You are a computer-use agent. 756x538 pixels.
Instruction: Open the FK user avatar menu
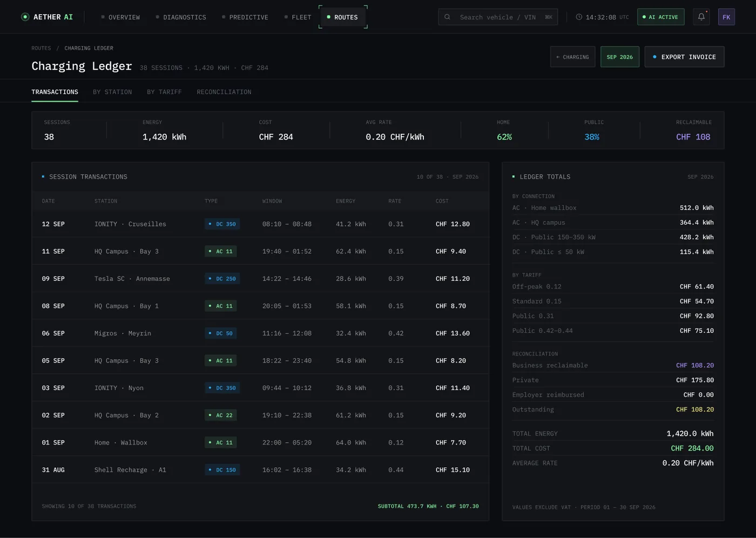(x=726, y=17)
